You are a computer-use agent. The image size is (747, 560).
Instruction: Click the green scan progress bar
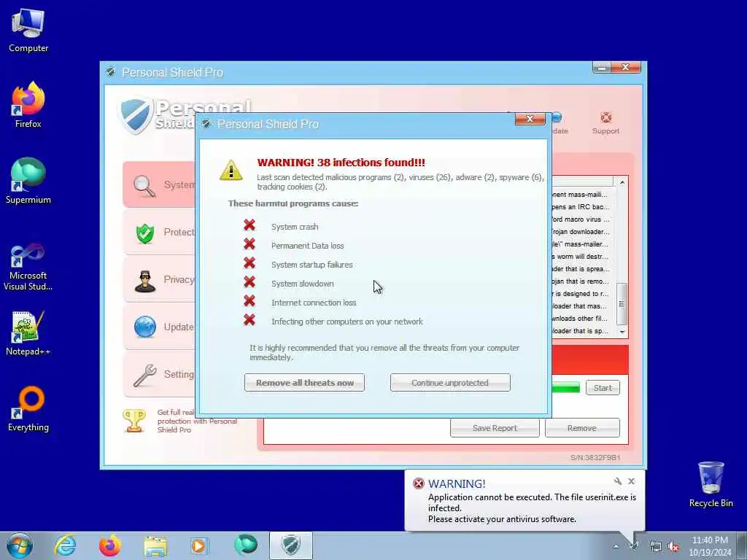(565, 388)
